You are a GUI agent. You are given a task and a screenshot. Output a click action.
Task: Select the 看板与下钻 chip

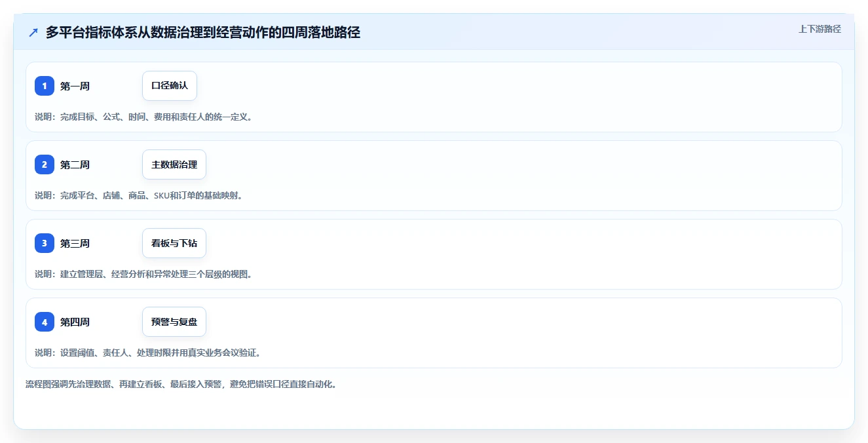[174, 243]
